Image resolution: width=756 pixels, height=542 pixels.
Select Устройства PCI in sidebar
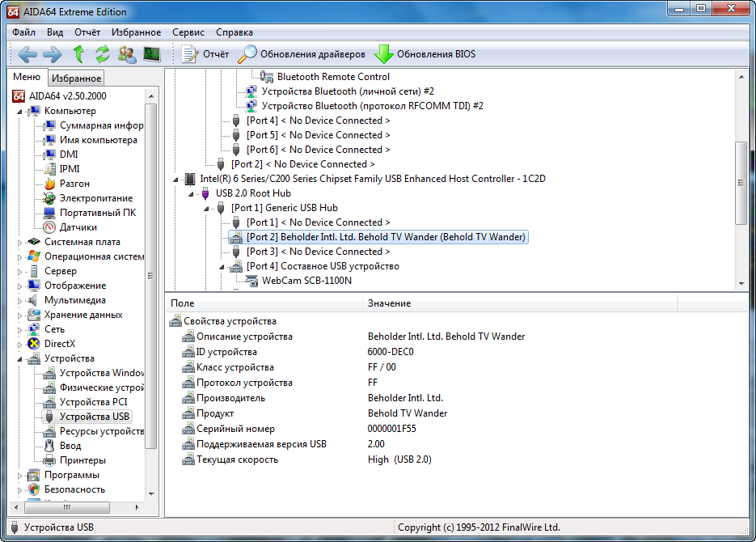[x=93, y=402]
